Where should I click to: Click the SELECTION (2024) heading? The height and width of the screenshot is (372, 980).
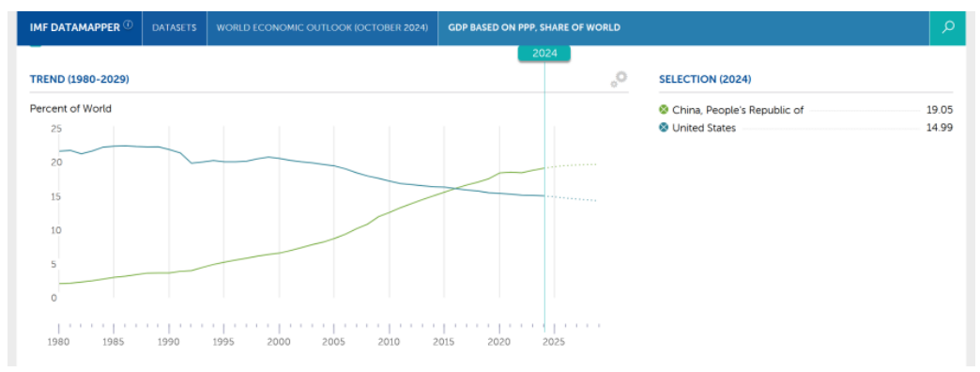tap(705, 80)
